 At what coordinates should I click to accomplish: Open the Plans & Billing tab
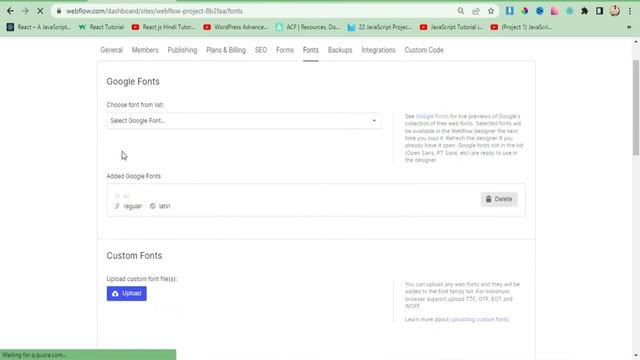tap(226, 50)
